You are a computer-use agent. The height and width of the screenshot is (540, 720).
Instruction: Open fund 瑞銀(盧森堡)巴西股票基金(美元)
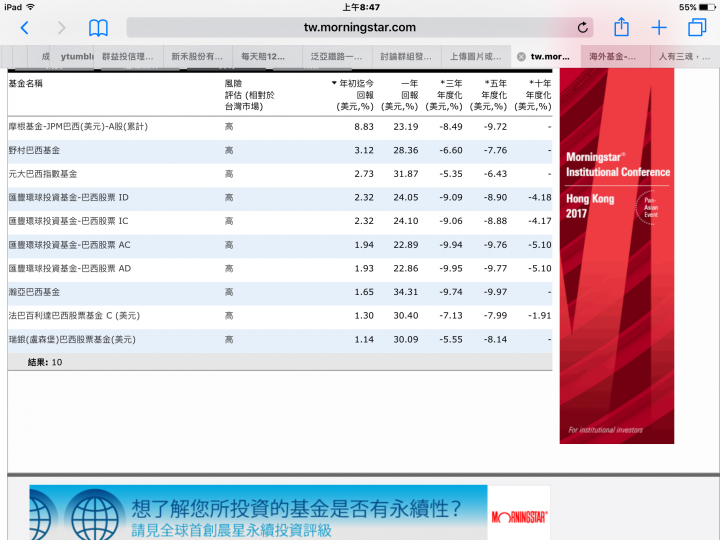[x=72, y=339]
